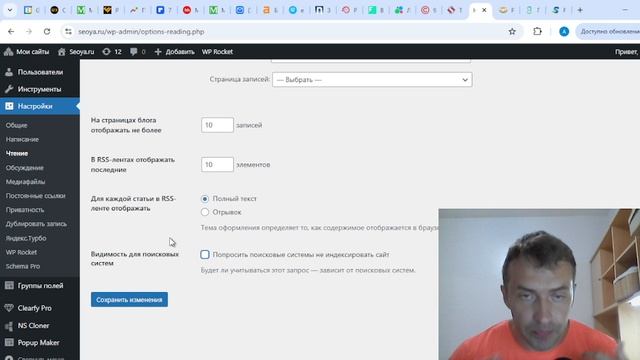Open Clearfy Pro sidebar menu
The width and height of the screenshot is (640, 360).
pos(40,308)
